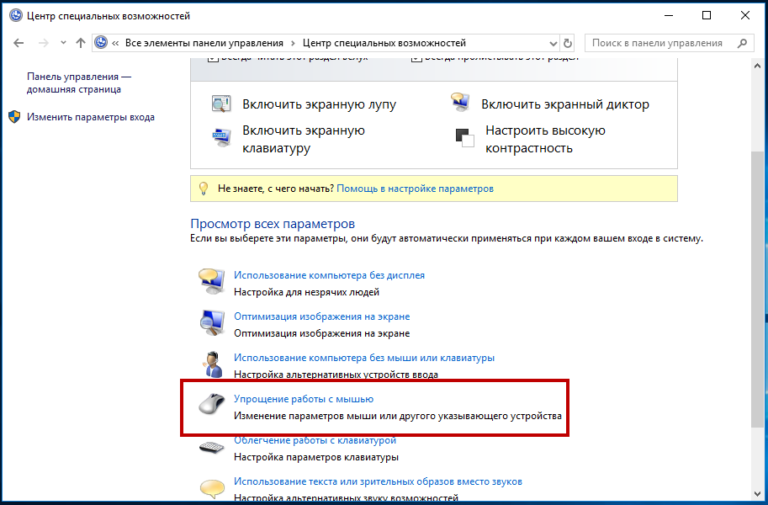Click text 'Изменение параметров мыши или другого указывающего устройства'

[x=398, y=416]
